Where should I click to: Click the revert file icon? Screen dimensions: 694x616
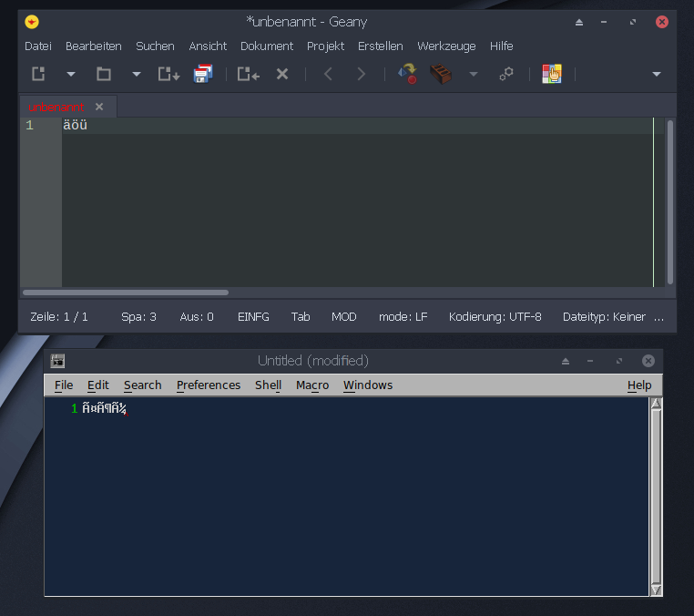pyautogui.click(x=249, y=75)
